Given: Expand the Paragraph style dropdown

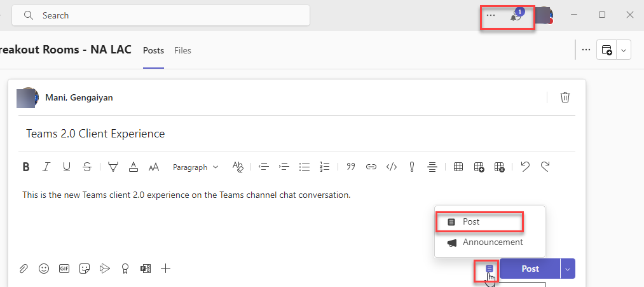Looking at the screenshot, I should click(x=196, y=167).
